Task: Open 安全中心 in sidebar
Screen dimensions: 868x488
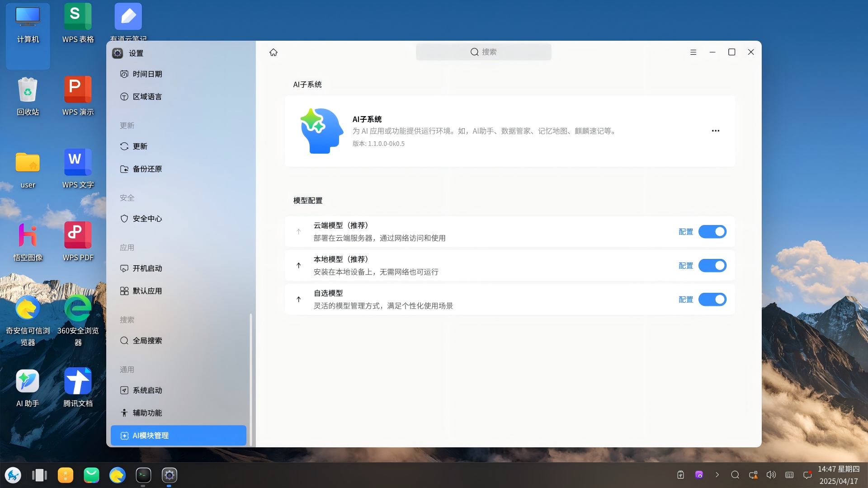Action: 179,219
